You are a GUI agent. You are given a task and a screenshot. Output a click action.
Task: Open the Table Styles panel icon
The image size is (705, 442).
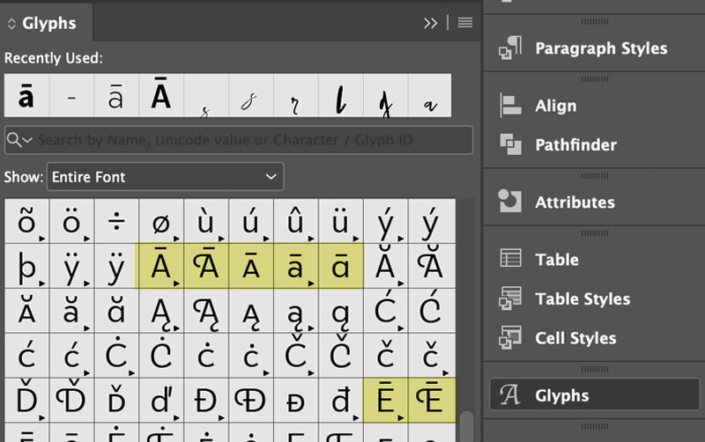(x=511, y=298)
